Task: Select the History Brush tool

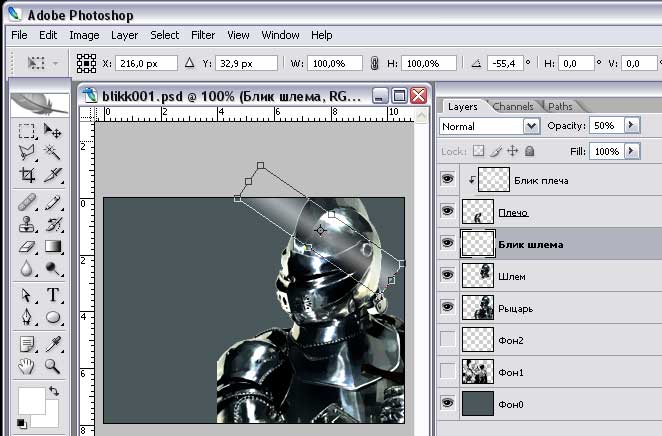Action: click(53, 224)
